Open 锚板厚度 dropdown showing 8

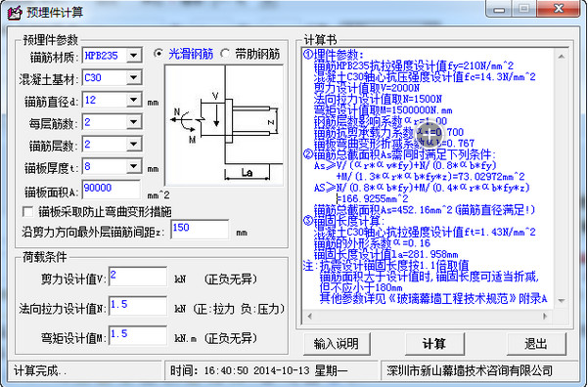(134, 166)
